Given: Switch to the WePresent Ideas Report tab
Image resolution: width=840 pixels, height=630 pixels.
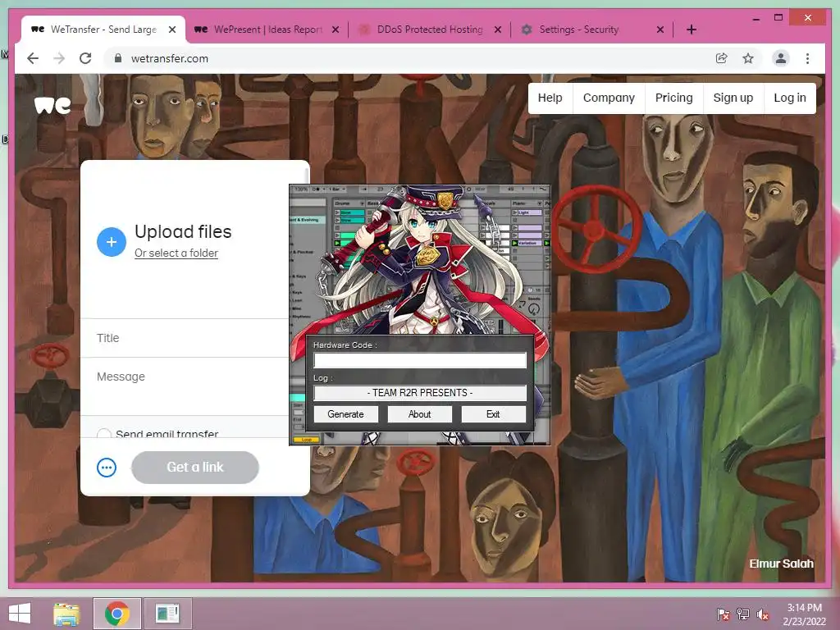Looking at the screenshot, I should pos(267,30).
